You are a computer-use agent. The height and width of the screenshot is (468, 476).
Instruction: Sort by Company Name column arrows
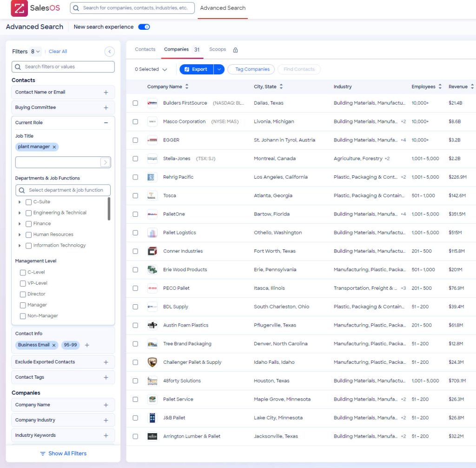(x=187, y=87)
